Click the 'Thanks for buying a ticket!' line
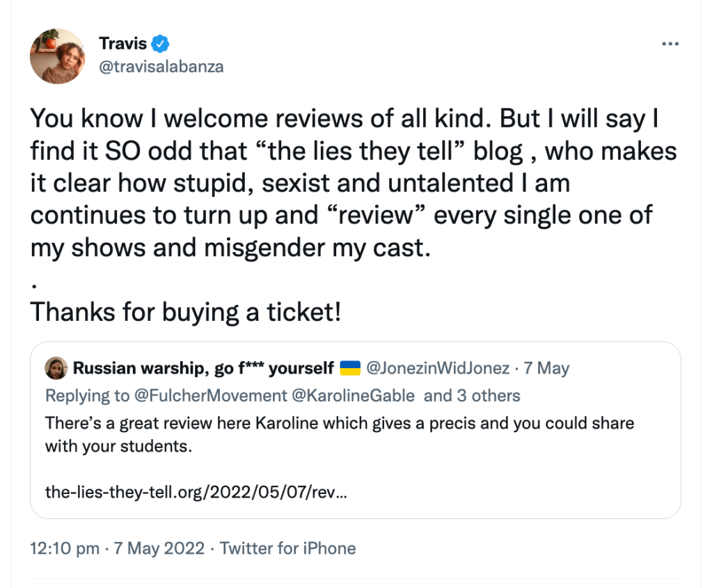 [x=186, y=312]
